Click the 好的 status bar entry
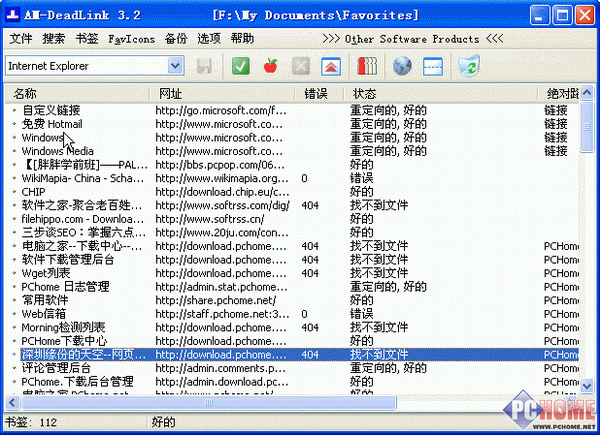 click(x=163, y=423)
